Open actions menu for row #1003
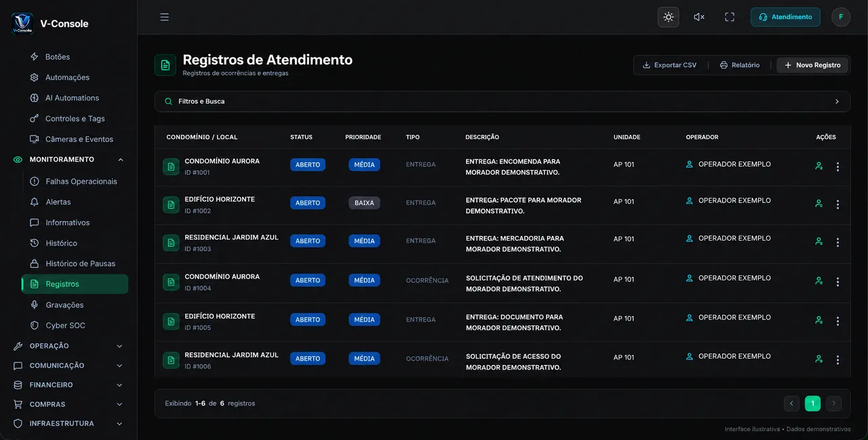This screenshot has height=440, width=868. coord(837,242)
